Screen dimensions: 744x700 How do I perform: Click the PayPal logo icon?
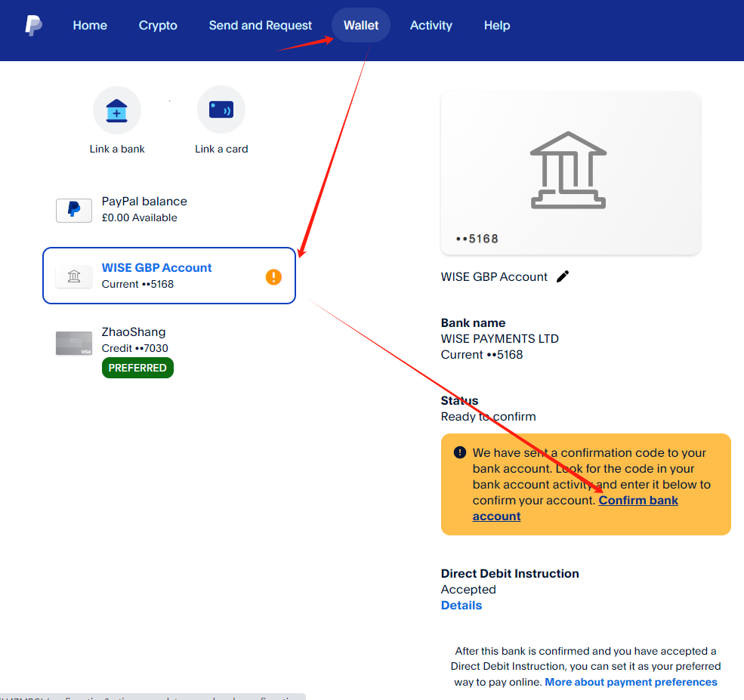34,25
